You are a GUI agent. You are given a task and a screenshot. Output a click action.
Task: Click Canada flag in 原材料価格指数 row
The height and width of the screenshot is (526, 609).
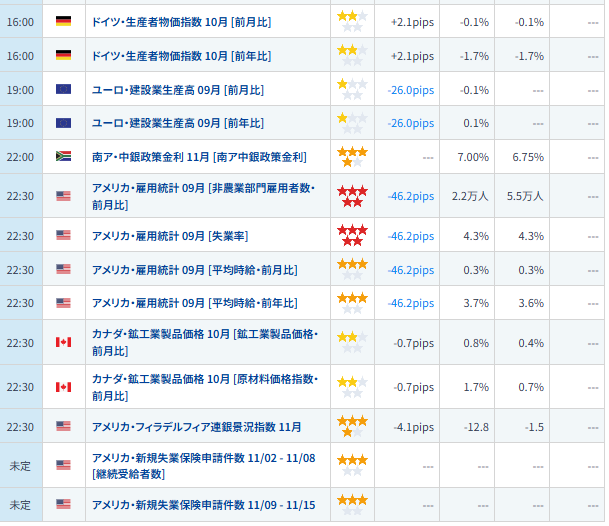tap(63, 387)
